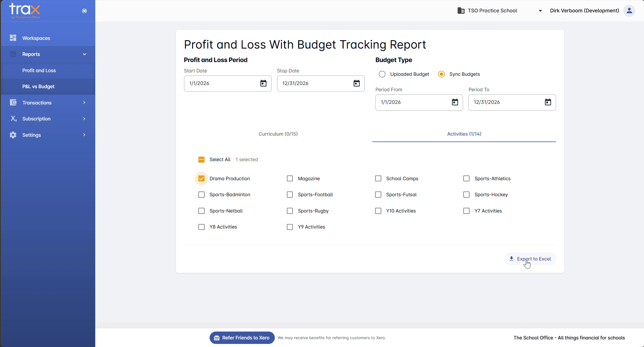This screenshot has width=644, height=347.
Task: Click the Period From input field
Action: (419, 102)
